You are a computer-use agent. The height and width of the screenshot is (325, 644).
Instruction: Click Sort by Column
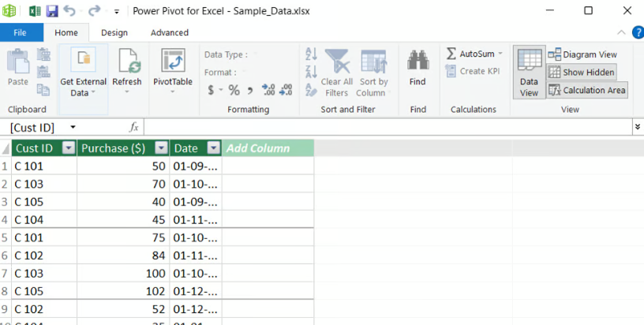(372, 73)
